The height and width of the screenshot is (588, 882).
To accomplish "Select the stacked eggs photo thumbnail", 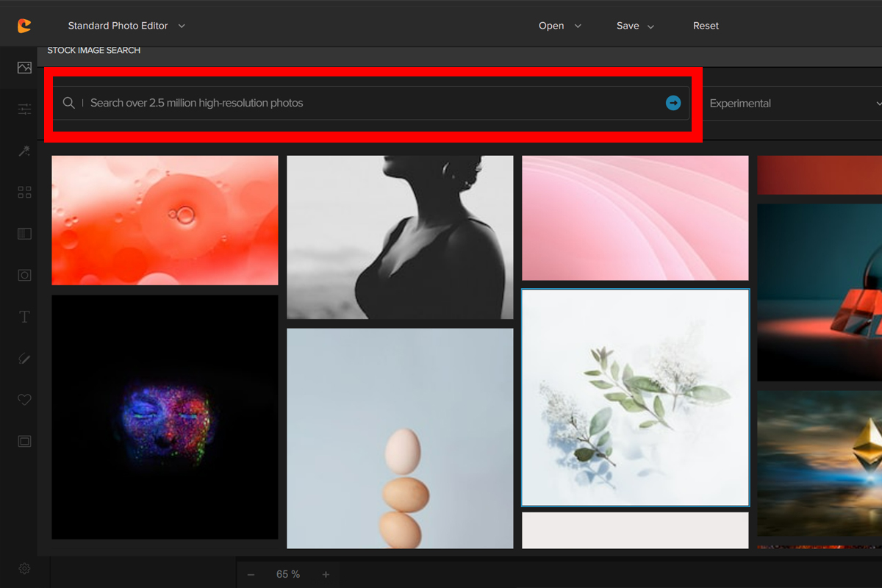I will tap(400, 438).
